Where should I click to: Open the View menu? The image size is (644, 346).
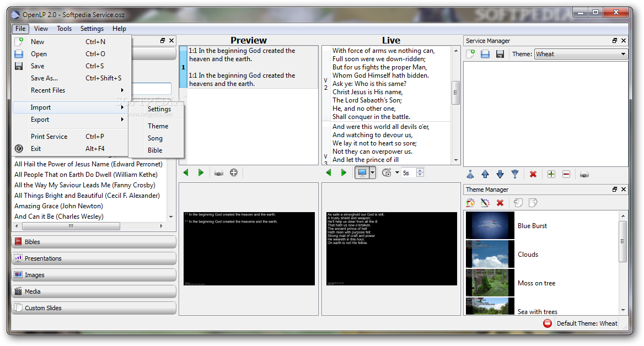click(41, 29)
